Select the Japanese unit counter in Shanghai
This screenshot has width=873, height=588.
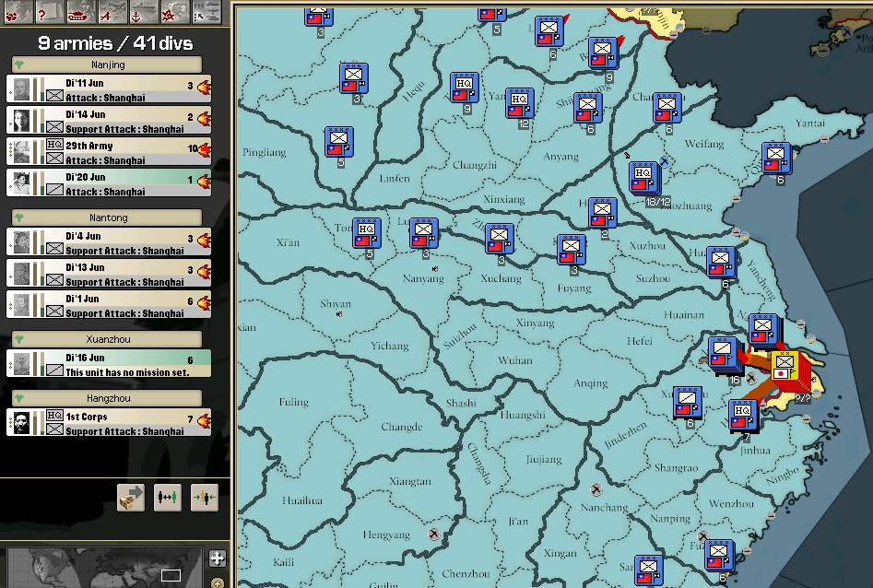(x=785, y=368)
